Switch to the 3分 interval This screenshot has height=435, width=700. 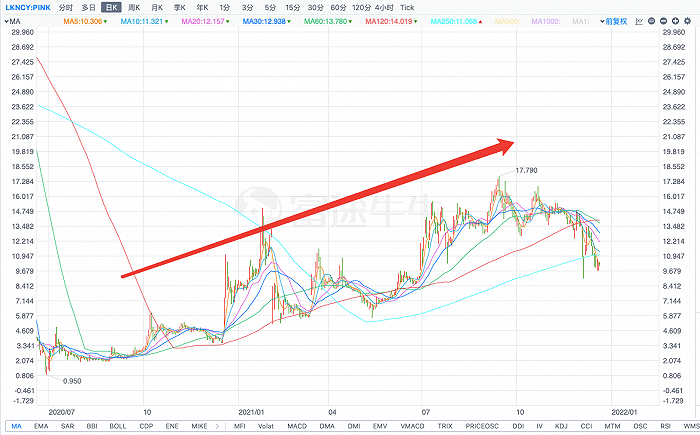(x=247, y=8)
